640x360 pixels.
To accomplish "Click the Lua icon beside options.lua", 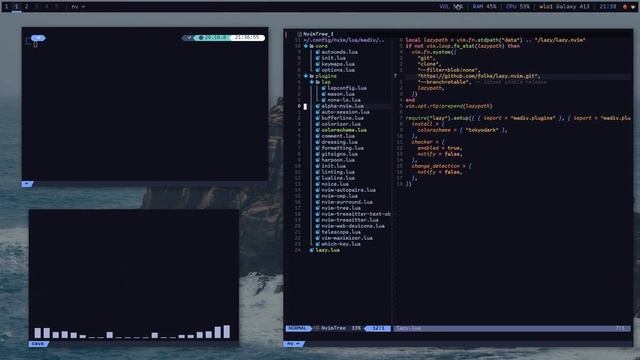I will [318, 70].
